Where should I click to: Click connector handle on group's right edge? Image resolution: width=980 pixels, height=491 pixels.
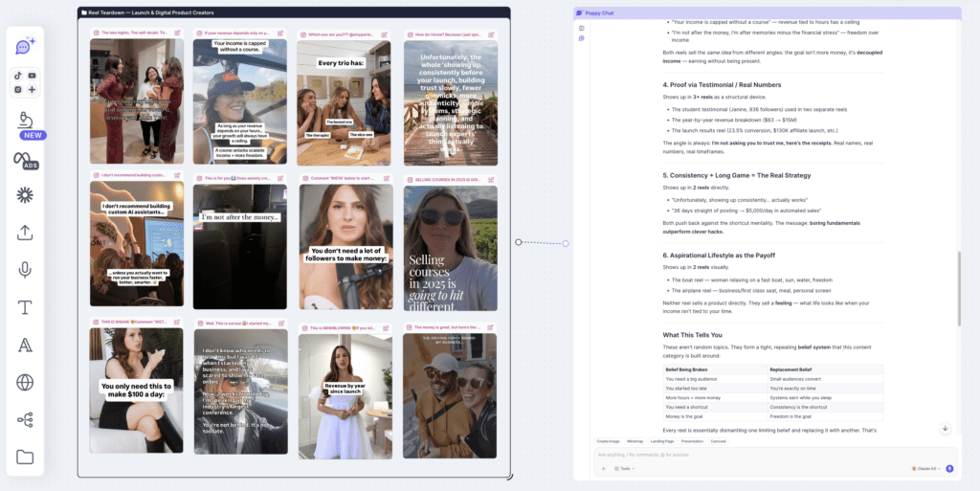(518, 242)
